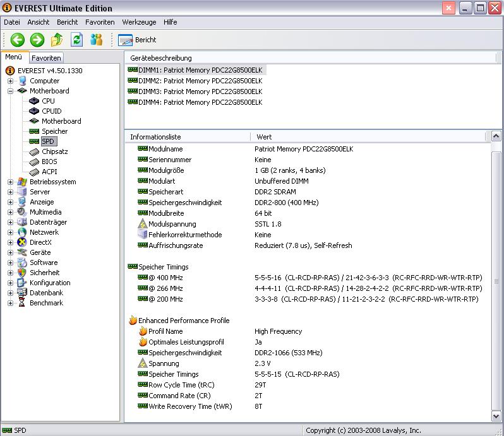504x436 pixels.
Task: Expand the Netzwerk tree node
Action: 10,232
